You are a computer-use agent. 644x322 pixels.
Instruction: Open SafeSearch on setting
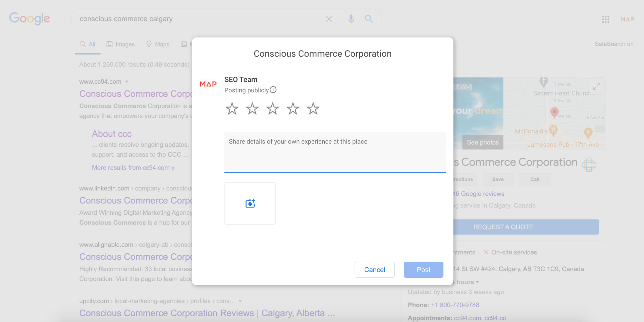(x=614, y=44)
